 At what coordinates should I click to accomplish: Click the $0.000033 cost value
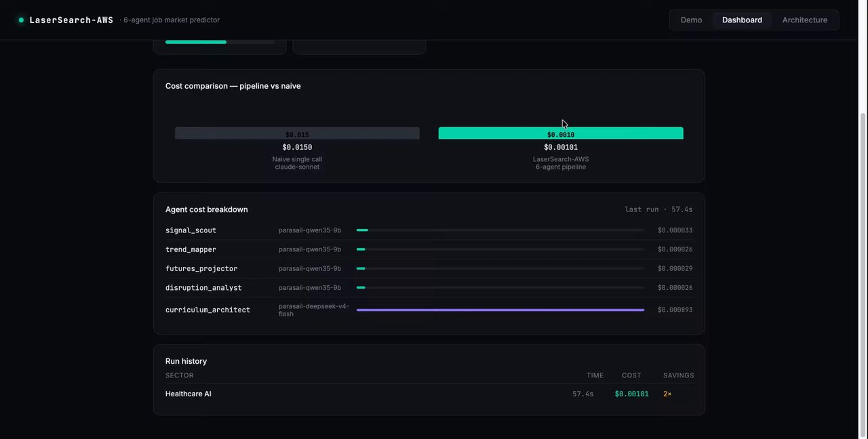[x=675, y=230]
